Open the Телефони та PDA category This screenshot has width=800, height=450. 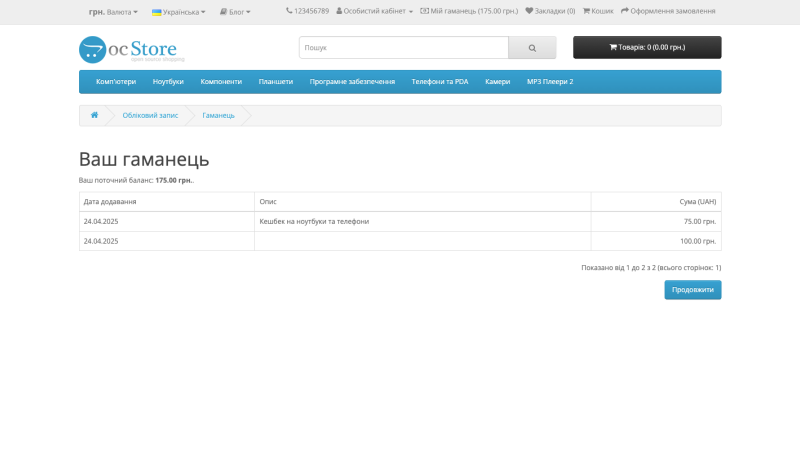pyautogui.click(x=440, y=82)
